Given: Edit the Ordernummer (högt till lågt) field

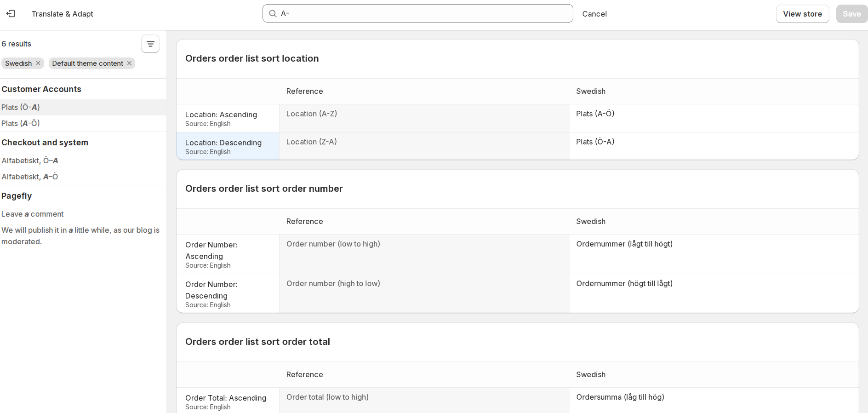Looking at the screenshot, I should coord(713,293).
